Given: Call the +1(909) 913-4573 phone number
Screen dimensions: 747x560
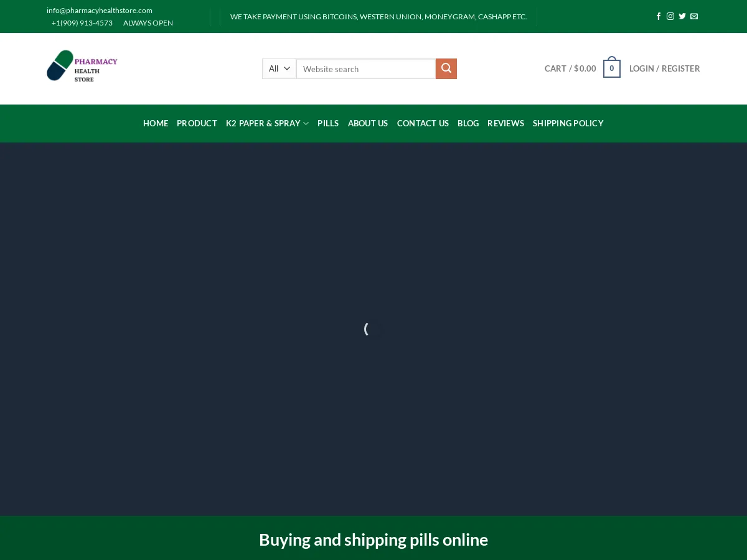Looking at the screenshot, I should click(x=82, y=22).
